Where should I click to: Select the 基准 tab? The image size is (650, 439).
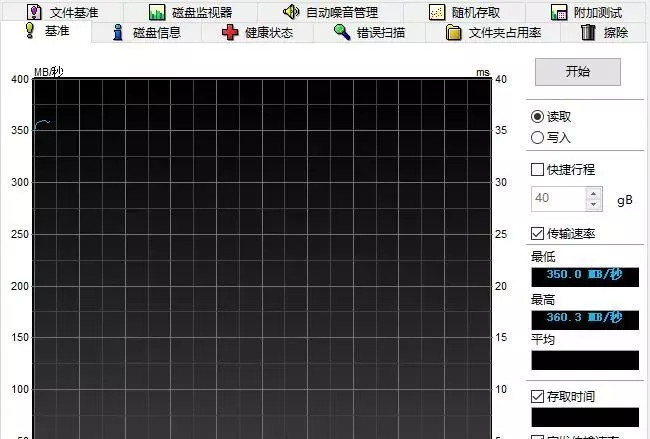click(46, 31)
